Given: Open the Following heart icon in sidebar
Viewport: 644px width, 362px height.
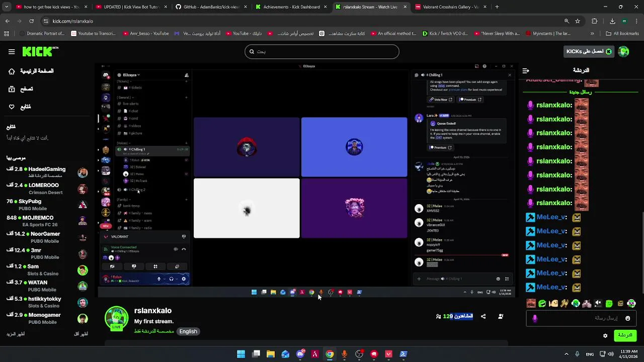Looking at the screenshot, I should (x=12, y=107).
